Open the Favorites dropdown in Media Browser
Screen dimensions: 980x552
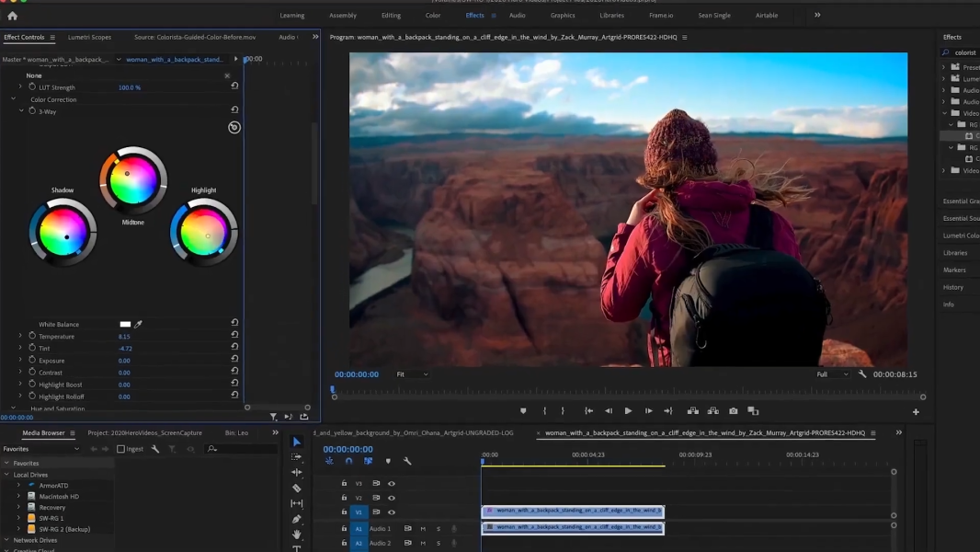pyautogui.click(x=41, y=449)
